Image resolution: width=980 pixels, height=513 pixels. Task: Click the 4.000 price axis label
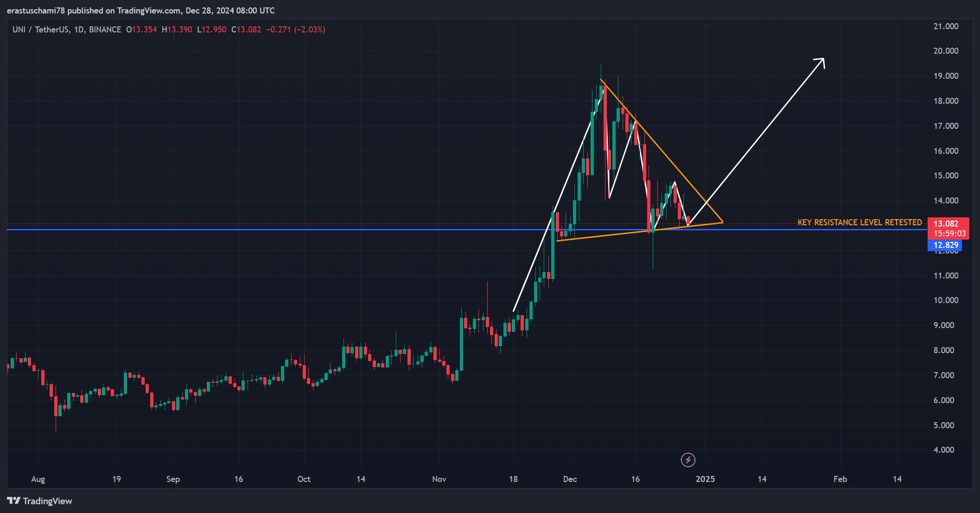tap(943, 450)
